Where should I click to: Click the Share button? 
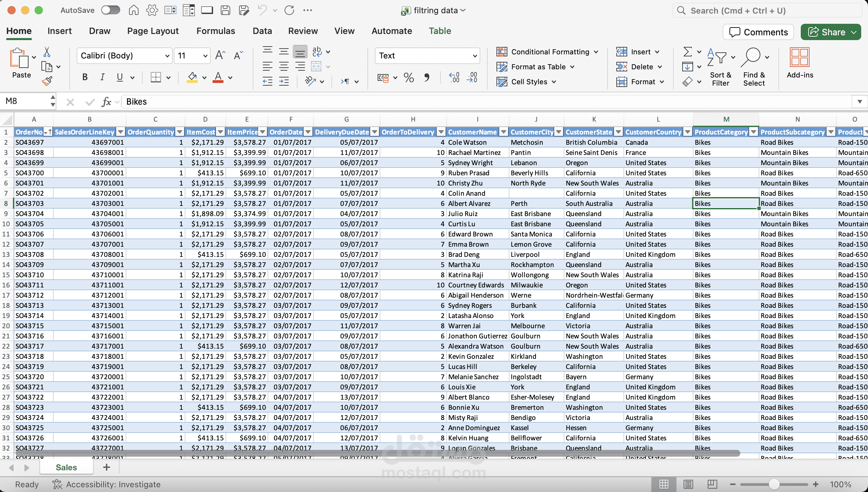(831, 32)
